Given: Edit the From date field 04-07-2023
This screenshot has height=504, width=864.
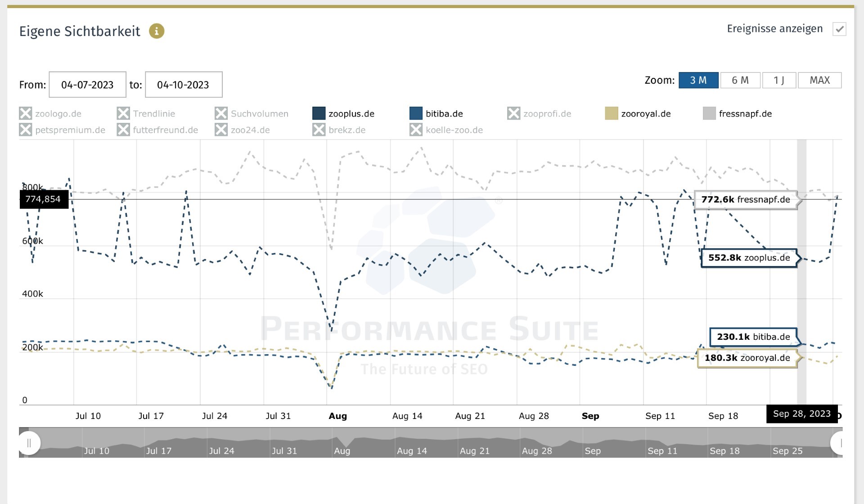Looking at the screenshot, I should click(87, 85).
